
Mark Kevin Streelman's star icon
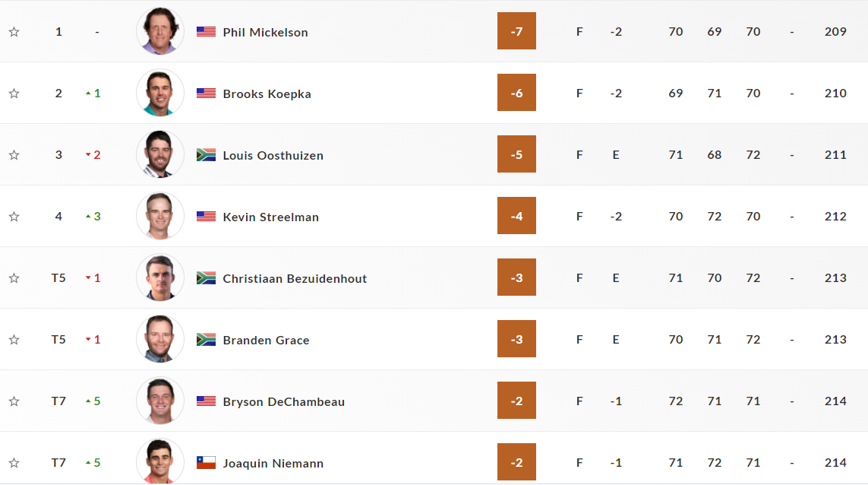click(x=14, y=217)
